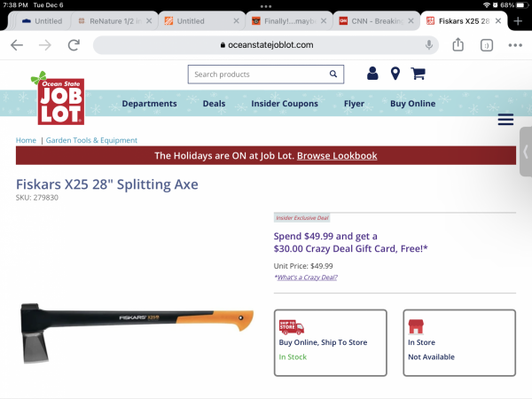Viewport: 532px width, 399px height.
Task: Click the Browse Lookbook link
Action: pyautogui.click(x=337, y=156)
